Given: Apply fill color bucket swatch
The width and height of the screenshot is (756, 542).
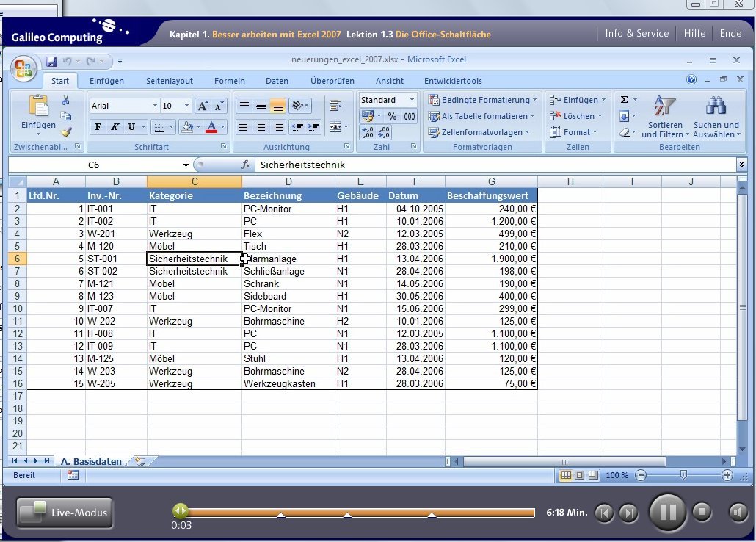Looking at the screenshot, I should (187, 127).
